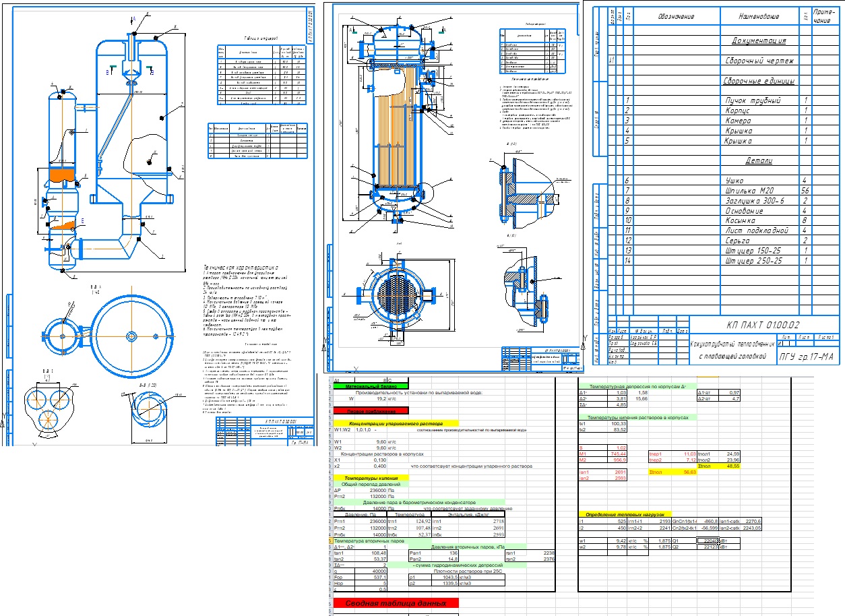Select the 'Штуцер 250-25' part name
The width and height of the screenshot is (845, 616).
(754, 260)
